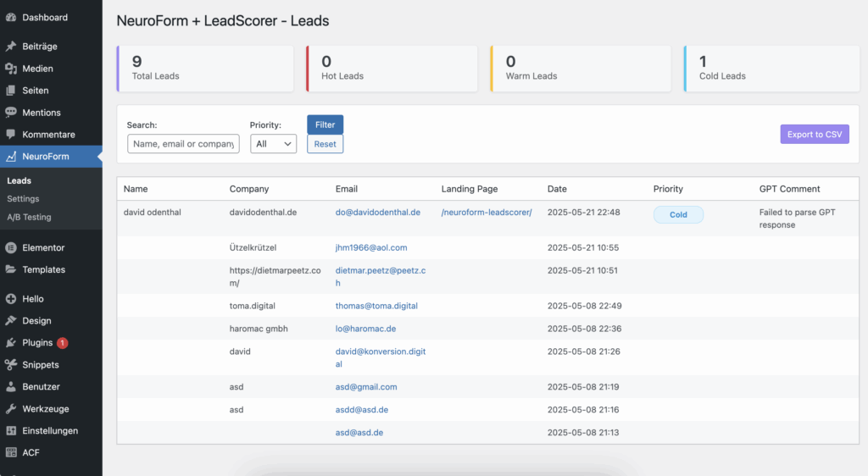
Task: Click the Priority column header
Action: (x=668, y=189)
